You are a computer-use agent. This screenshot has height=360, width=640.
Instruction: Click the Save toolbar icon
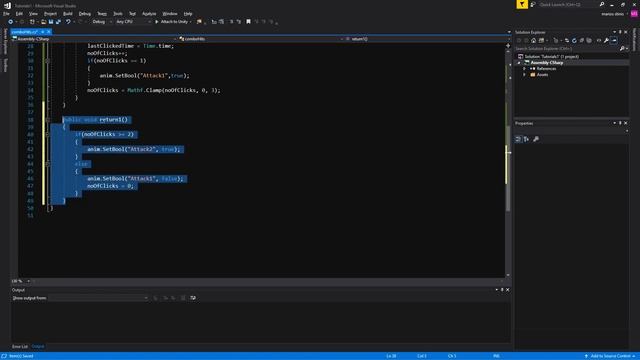[51, 22]
